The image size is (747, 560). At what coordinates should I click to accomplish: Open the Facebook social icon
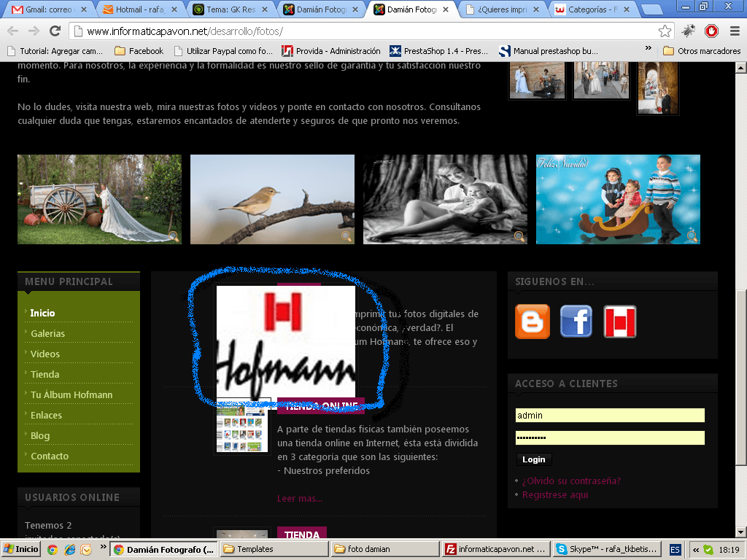(x=576, y=322)
